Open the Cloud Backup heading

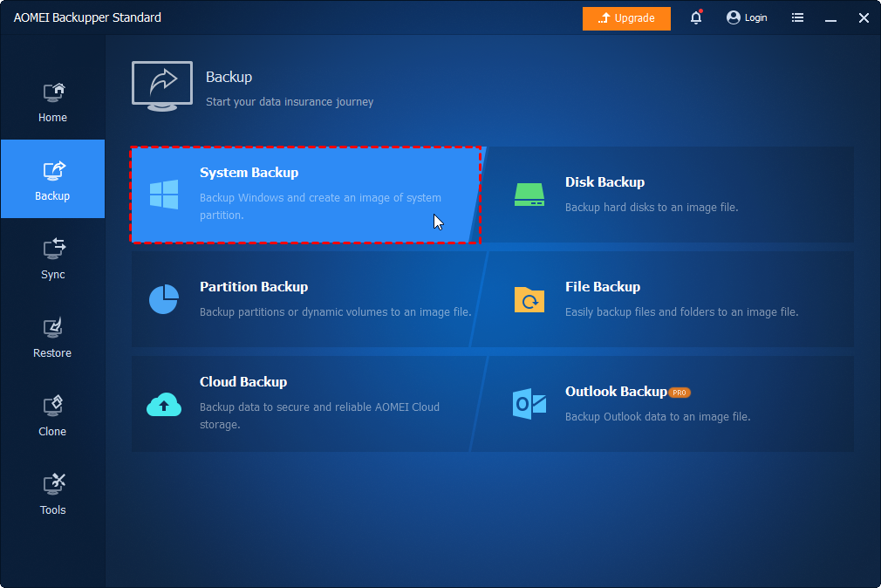click(x=243, y=382)
